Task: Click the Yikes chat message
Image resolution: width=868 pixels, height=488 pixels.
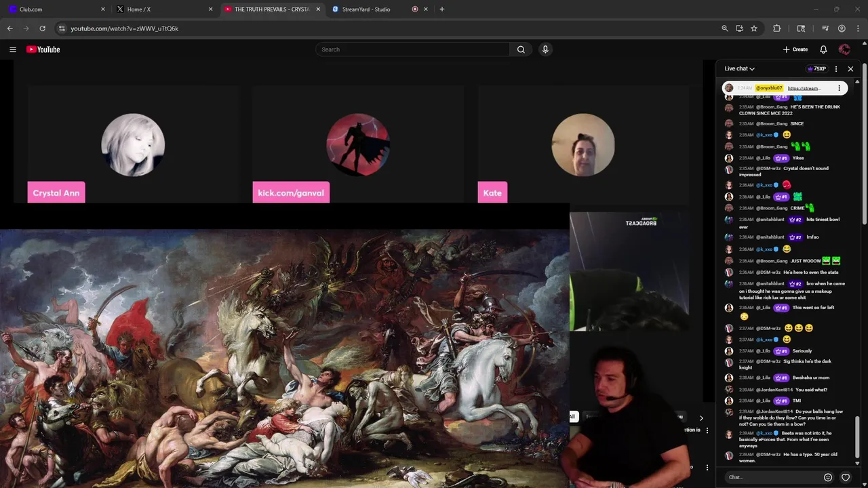Action: 798,158
